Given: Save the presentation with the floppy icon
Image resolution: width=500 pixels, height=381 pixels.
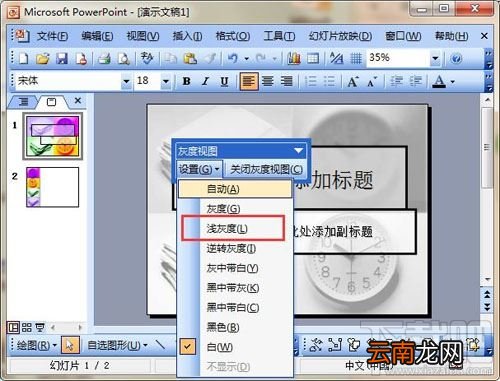Looking at the screenshot, I should [x=62, y=59].
